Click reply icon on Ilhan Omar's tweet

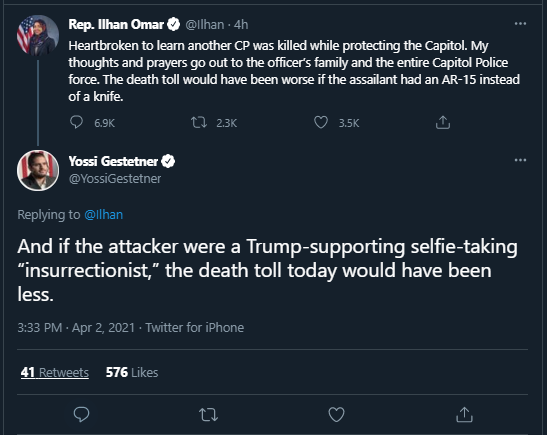(76, 122)
